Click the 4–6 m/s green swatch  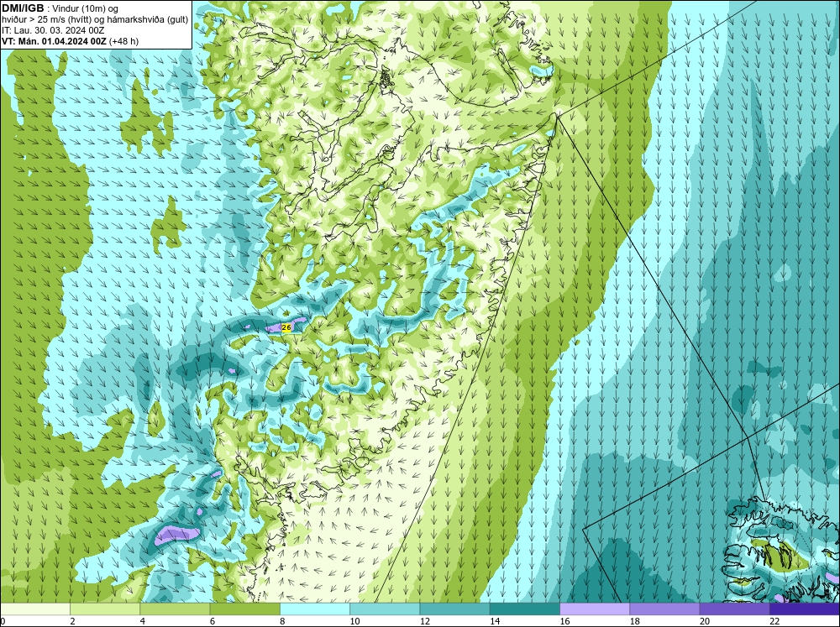click(175, 609)
